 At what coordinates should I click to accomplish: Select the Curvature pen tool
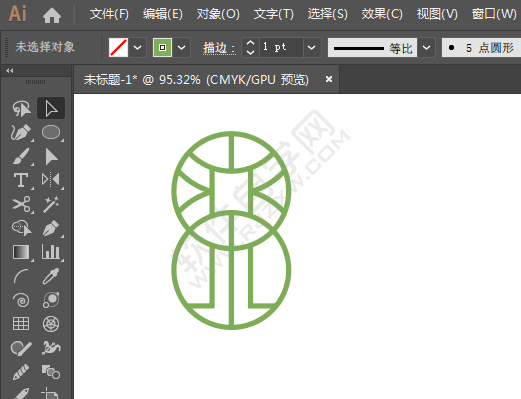21,133
